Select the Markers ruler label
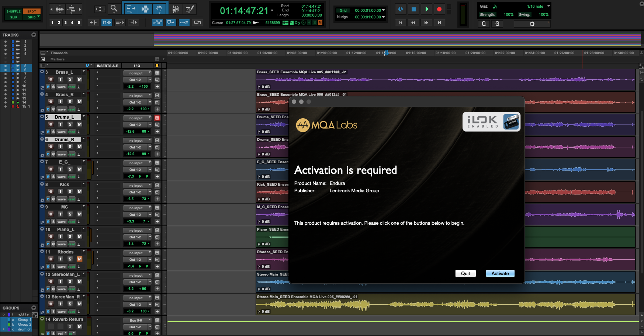Image resolution: width=644 pixels, height=336 pixels. coord(57,59)
